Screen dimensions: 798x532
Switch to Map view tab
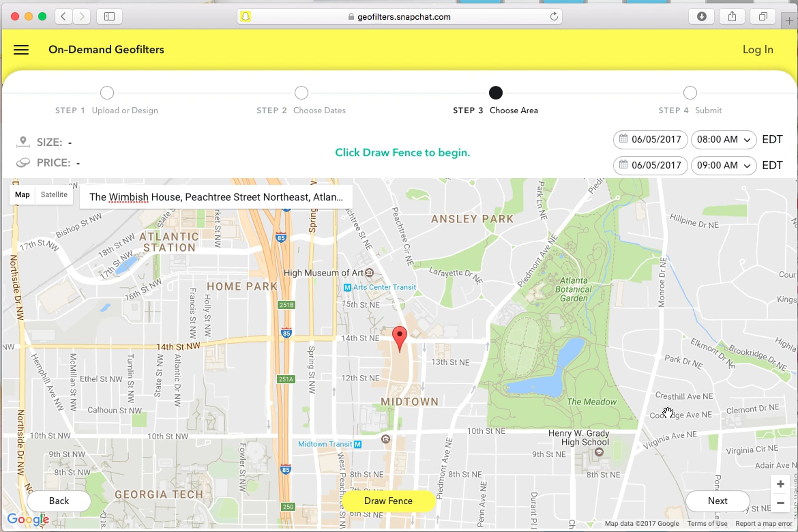point(22,195)
